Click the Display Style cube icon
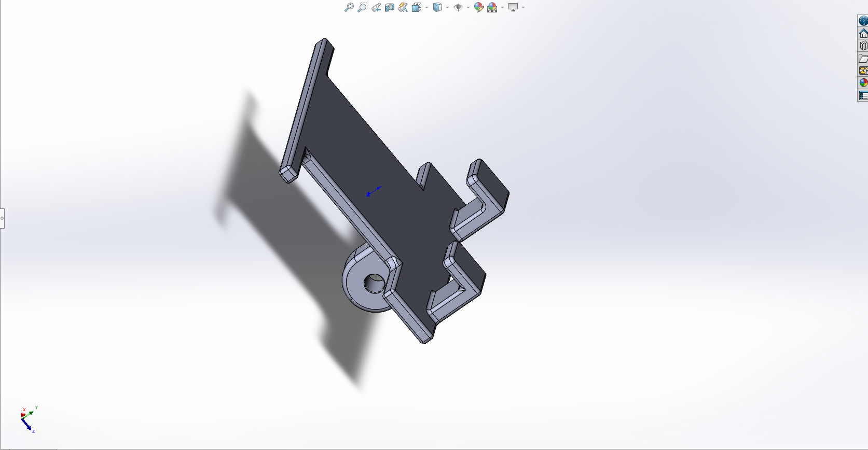The height and width of the screenshot is (450, 868). (x=437, y=7)
